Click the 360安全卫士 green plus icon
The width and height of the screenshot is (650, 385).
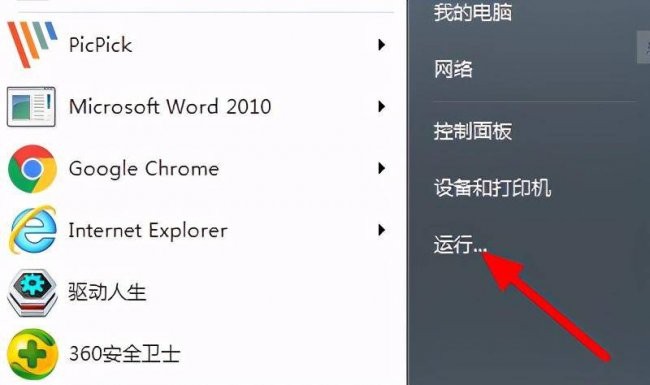32,354
